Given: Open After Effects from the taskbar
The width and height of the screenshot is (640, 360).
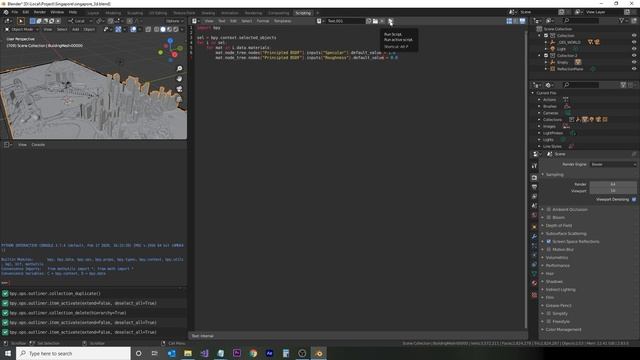Looking at the screenshot, I should pyautogui.click(x=269, y=353).
